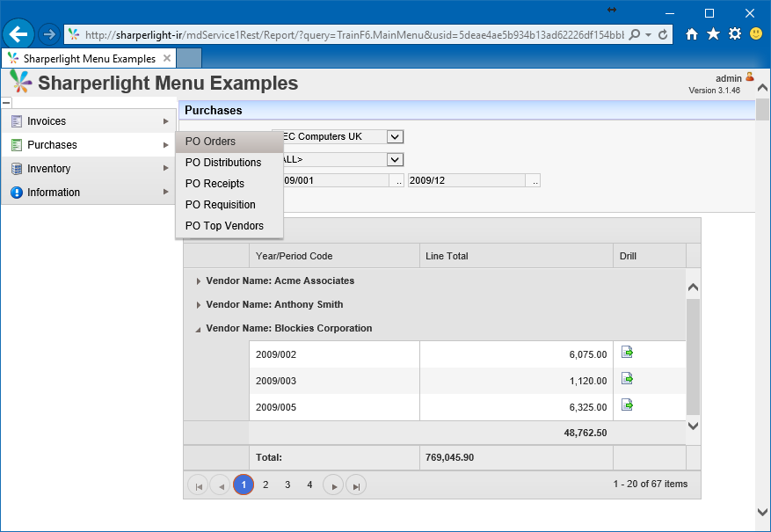771x532 pixels.
Task: Expand Vendor Name: Acme Associates group
Action: [198, 281]
